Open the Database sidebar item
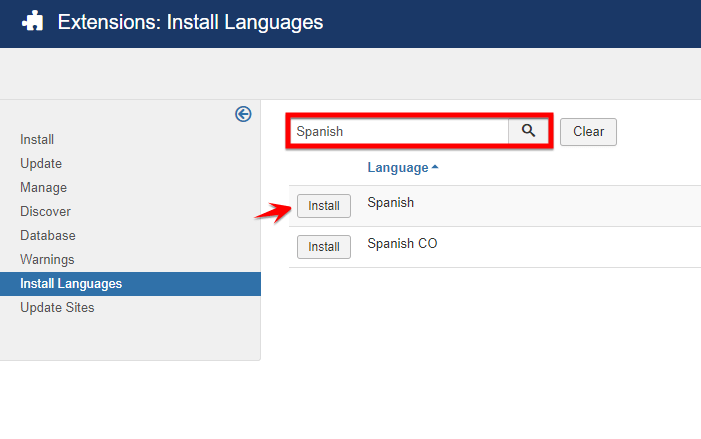The height and width of the screenshot is (439, 701). click(48, 236)
